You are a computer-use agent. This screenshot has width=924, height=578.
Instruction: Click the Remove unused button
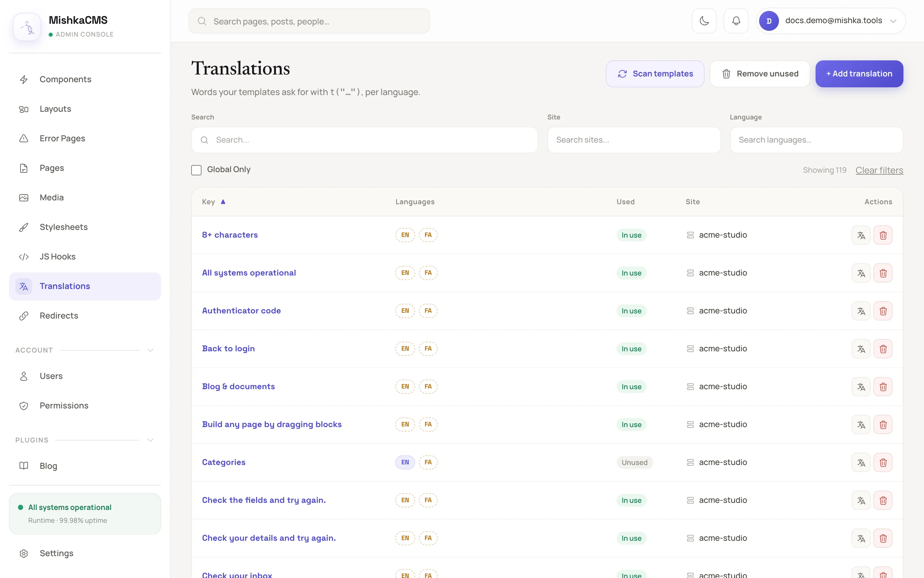point(759,74)
